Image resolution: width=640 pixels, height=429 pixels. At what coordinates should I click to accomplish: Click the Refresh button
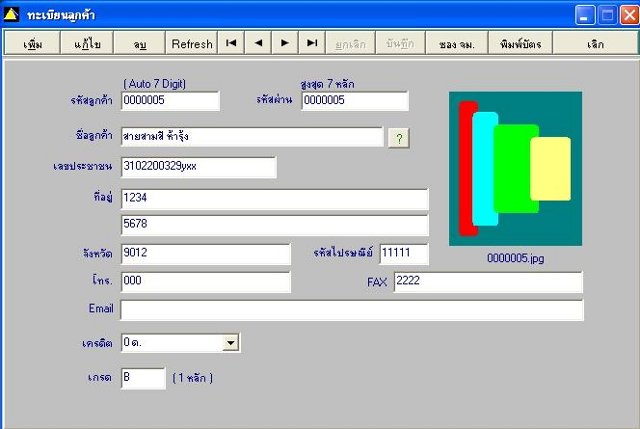[x=192, y=43]
